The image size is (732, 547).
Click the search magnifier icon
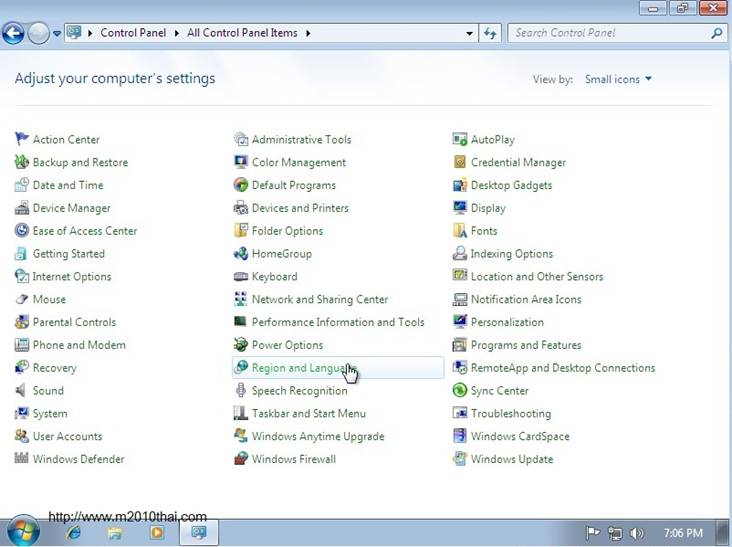point(717,33)
